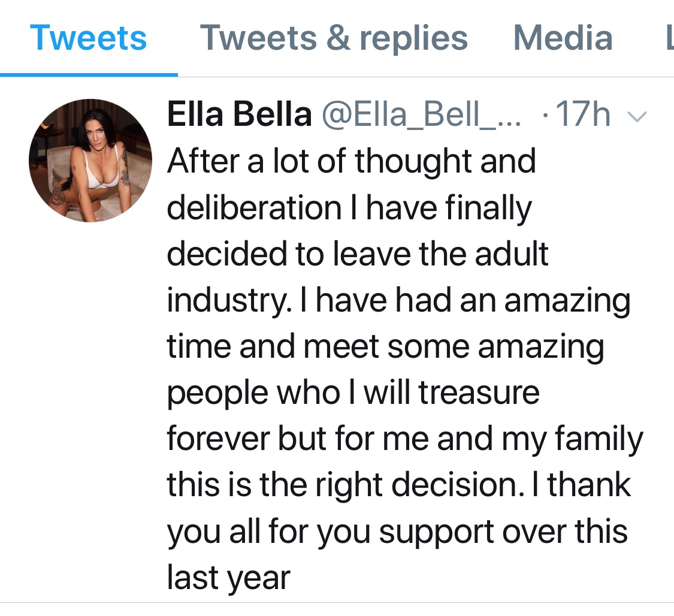Image resolution: width=674 pixels, height=616 pixels.
Task: Click the Ella Bella display name
Action: click(x=239, y=114)
